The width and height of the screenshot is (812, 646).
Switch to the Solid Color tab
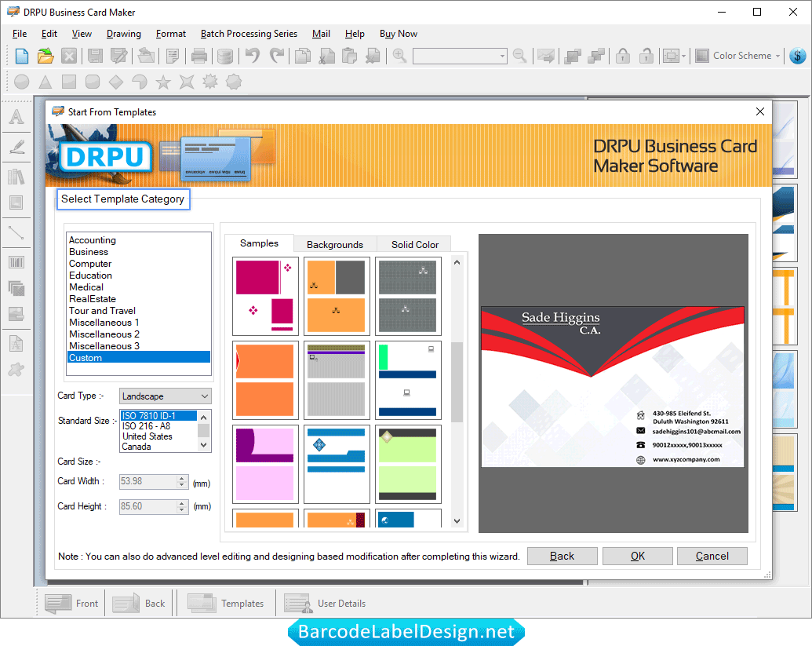click(x=415, y=245)
